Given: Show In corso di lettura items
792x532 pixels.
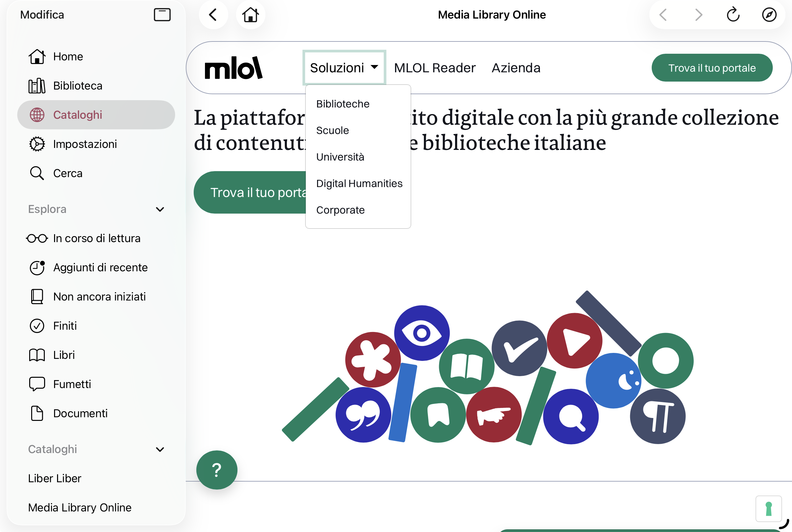Looking at the screenshot, I should tap(96, 238).
